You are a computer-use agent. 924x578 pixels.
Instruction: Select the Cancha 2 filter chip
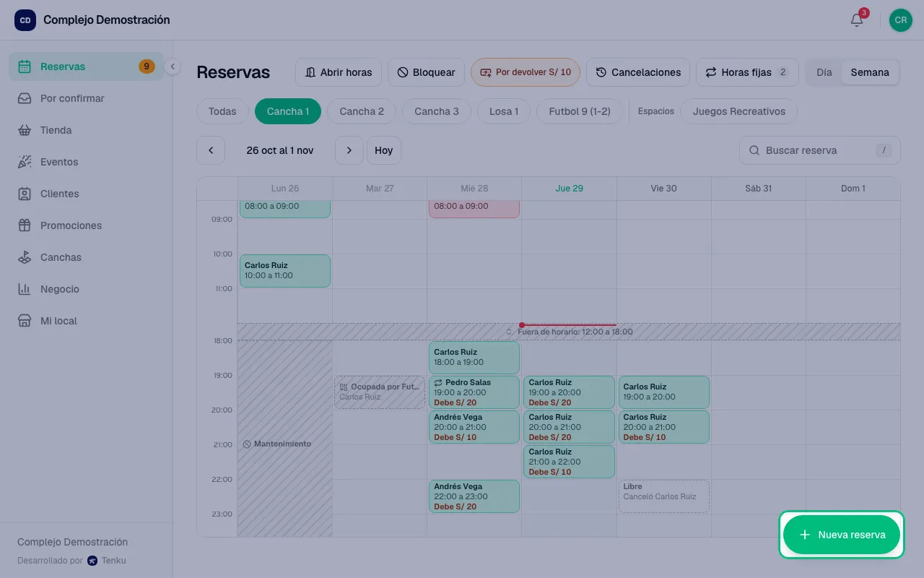pyautogui.click(x=362, y=111)
